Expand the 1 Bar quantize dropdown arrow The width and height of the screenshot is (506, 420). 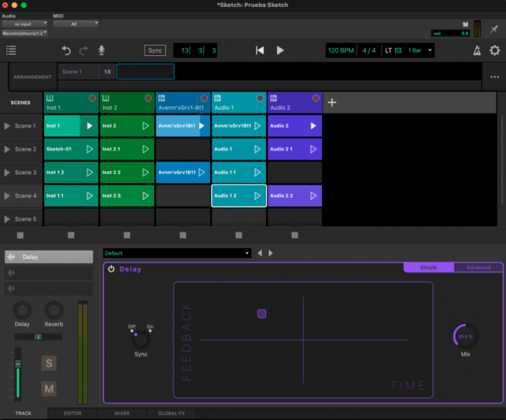[430, 50]
